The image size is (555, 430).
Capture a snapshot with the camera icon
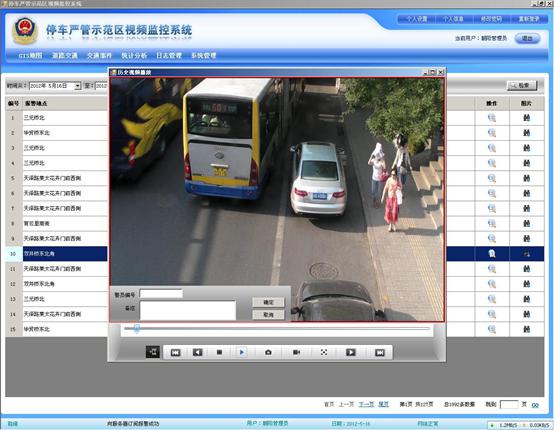tap(268, 352)
